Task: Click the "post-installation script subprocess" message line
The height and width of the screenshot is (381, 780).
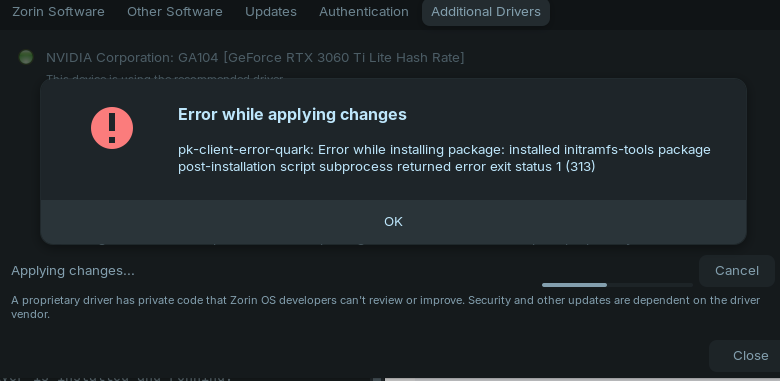Action: [387, 167]
